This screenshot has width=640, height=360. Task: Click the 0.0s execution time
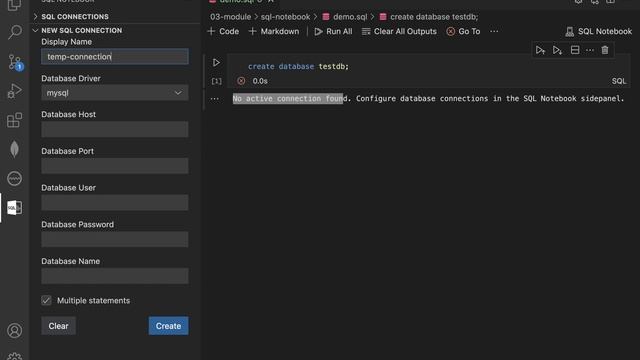(260, 81)
